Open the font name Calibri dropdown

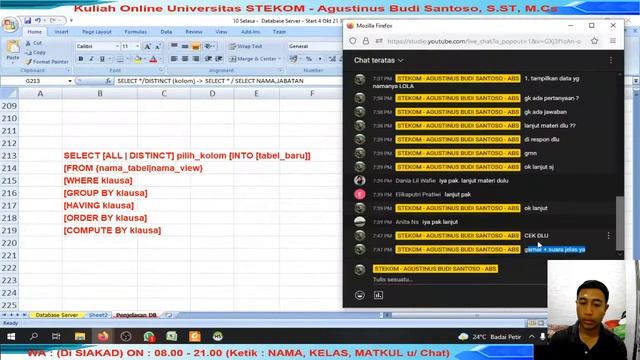(118, 47)
